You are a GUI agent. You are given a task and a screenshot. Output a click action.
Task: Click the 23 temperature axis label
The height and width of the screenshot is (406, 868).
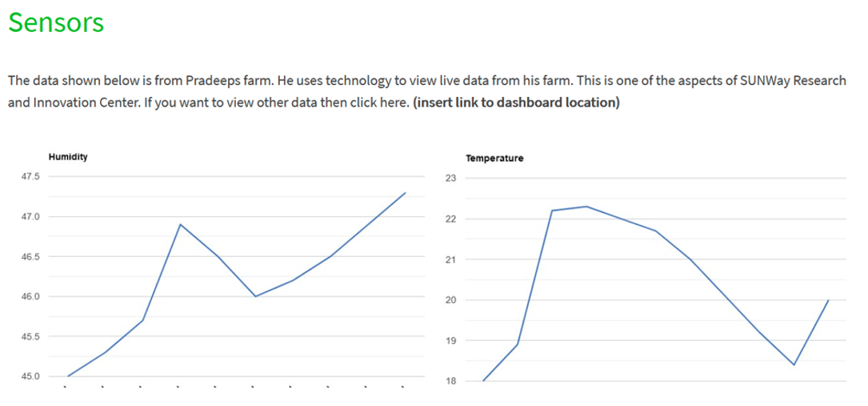[449, 179]
